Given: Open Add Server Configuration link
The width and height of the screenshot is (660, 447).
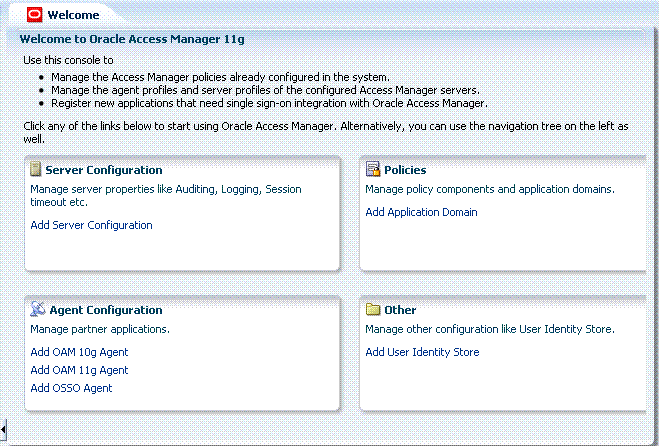Looking at the screenshot, I should [x=91, y=225].
